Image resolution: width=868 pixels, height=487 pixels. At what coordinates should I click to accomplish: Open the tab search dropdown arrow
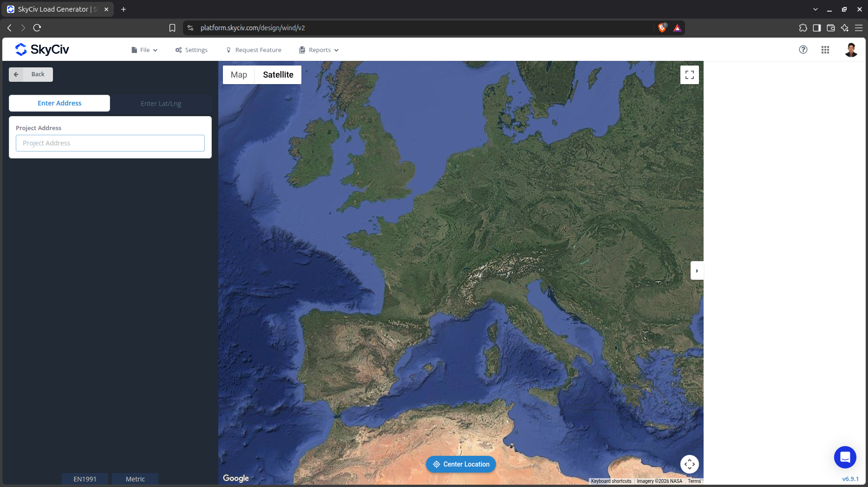coord(816,9)
